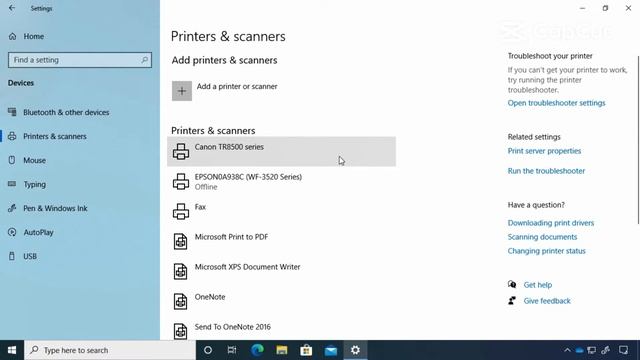Open File Explorer from the taskbar
The height and width of the screenshot is (360, 640).
tap(282, 350)
